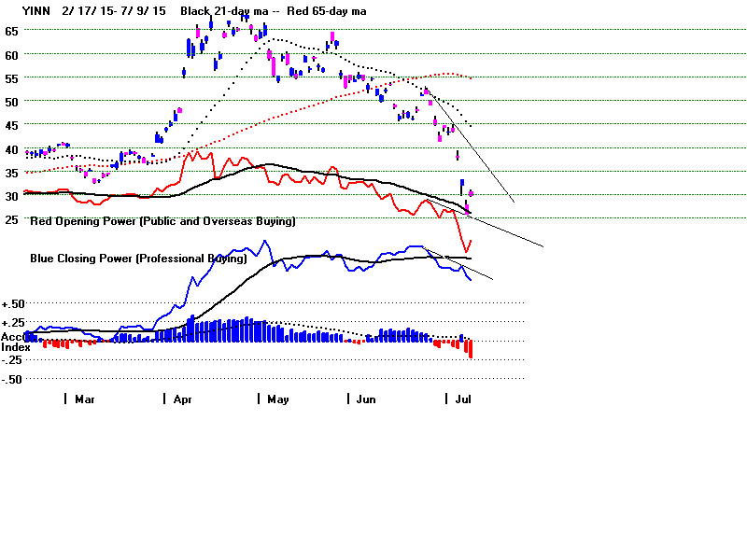Click the 65 price axis label

12,31
